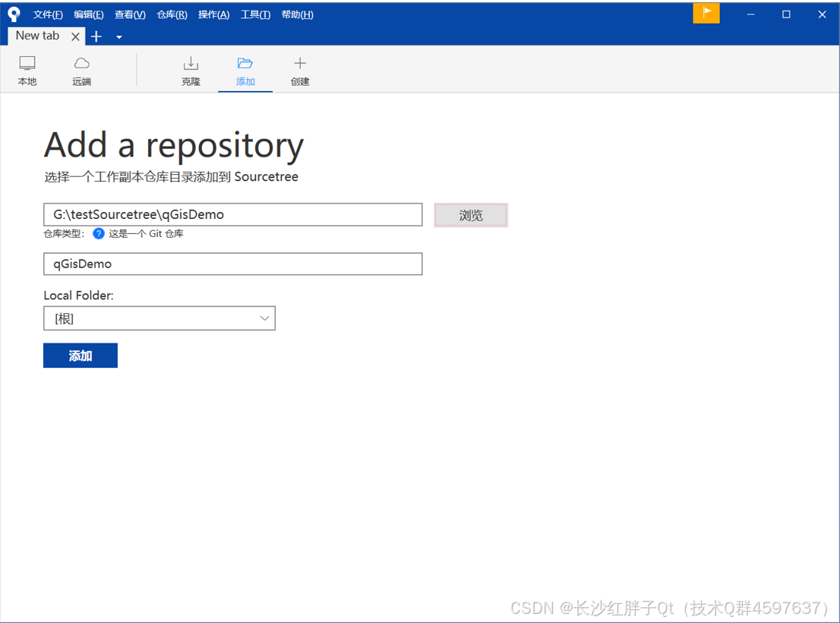Close the New tab
Image resolution: width=840 pixels, height=623 pixels.
75,36
